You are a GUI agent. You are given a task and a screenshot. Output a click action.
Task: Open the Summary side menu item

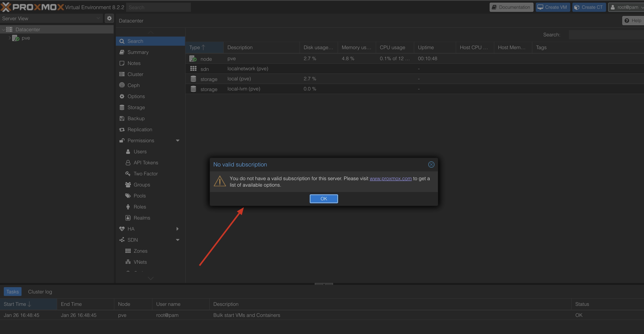(150, 52)
